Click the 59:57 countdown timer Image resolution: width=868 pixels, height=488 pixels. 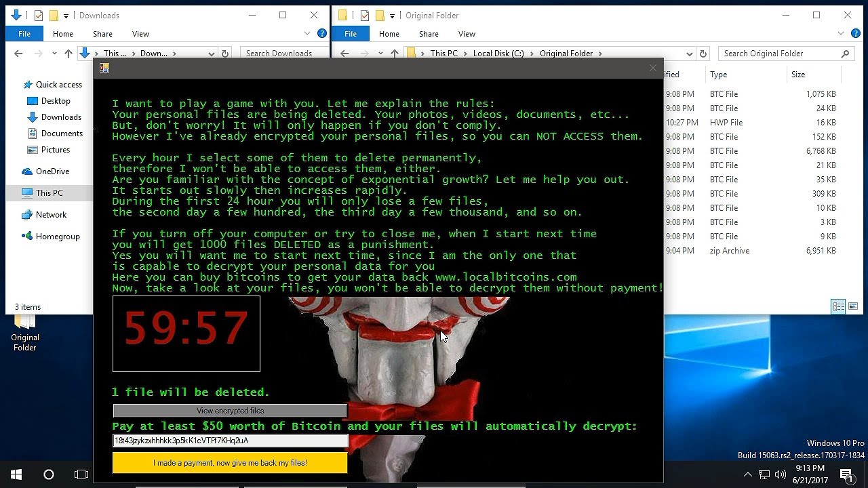[x=186, y=334]
